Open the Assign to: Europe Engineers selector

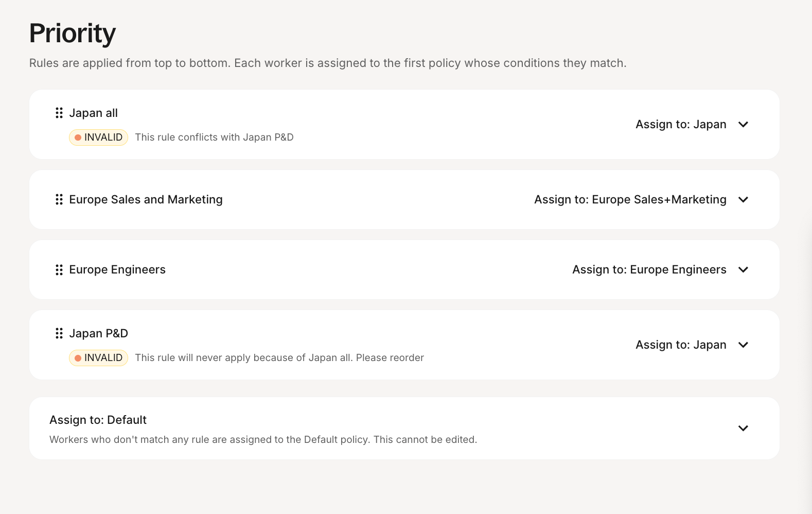[649, 270]
